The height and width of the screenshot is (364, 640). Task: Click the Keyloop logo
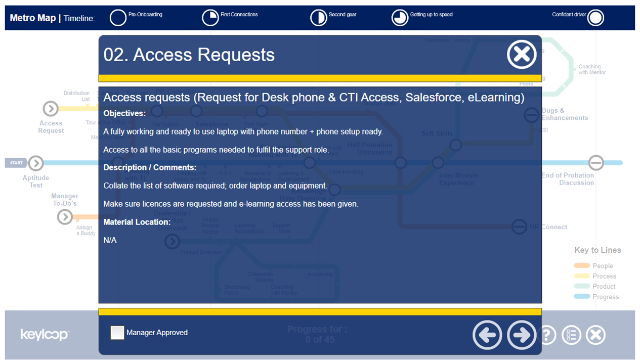(45, 335)
